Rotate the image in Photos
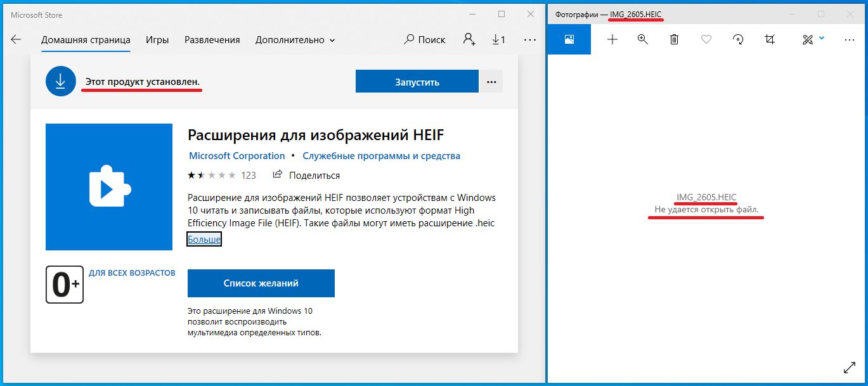 pyautogui.click(x=738, y=39)
